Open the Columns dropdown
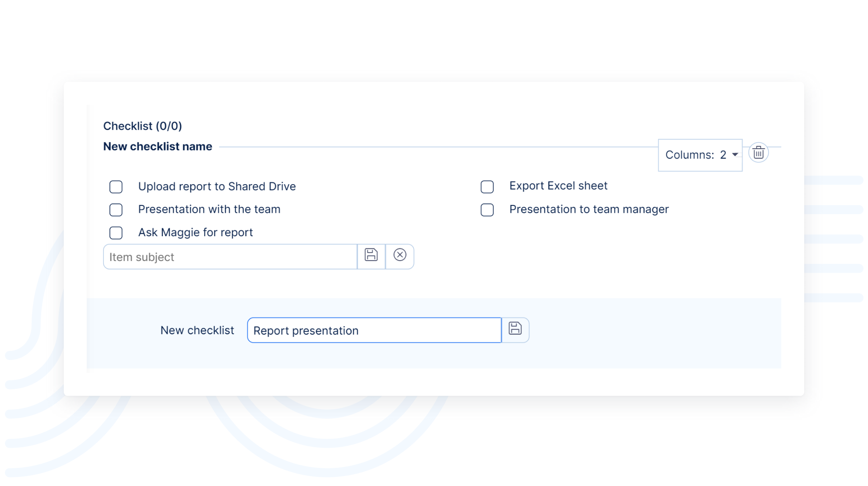Image resolution: width=868 pixels, height=486 pixels. coord(701,155)
